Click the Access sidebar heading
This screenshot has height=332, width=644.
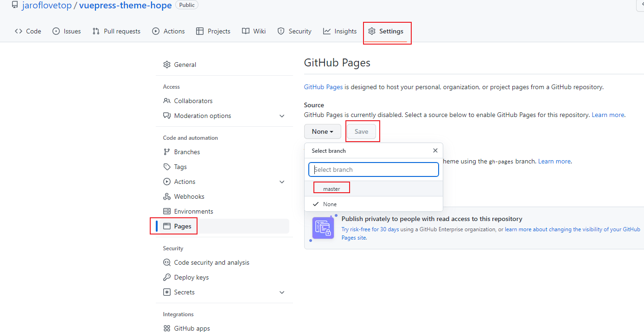[172, 87]
